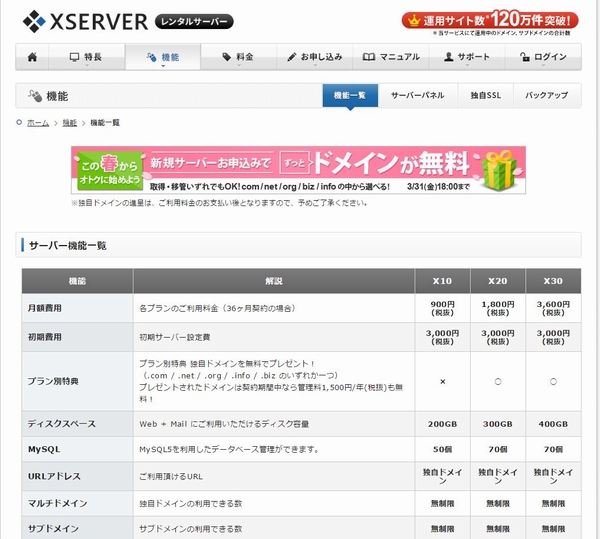Screen dimensions: 600x539
Task: Expand the dropdown arrow under 機能
Action: 163,66
